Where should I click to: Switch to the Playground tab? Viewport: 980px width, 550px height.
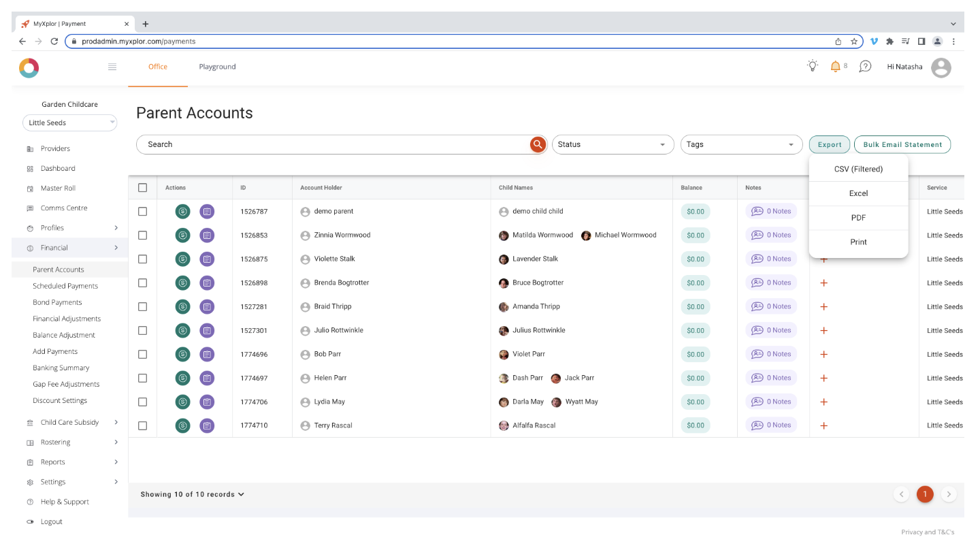pos(217,67)
